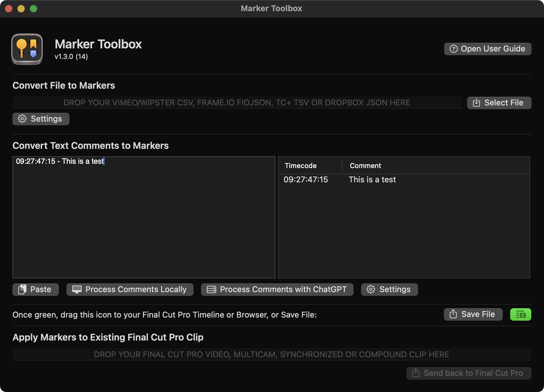Click the Comment column header
Viewport: 544px width, 392px height.
coord(365,166)
